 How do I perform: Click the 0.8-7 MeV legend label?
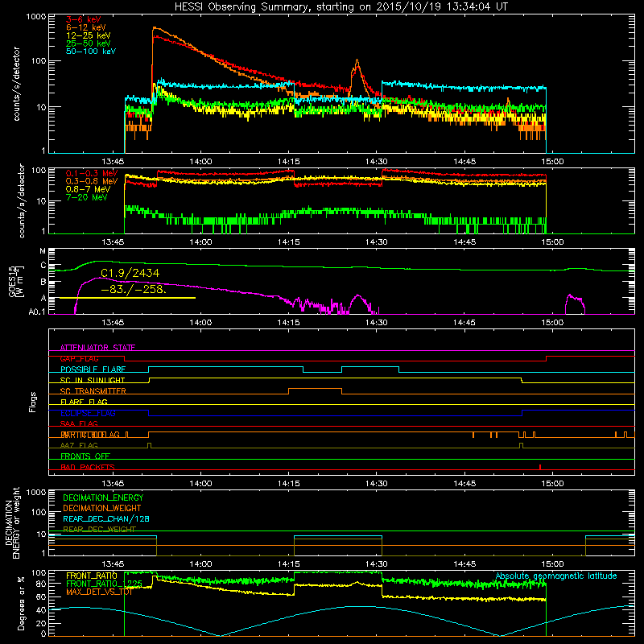pyautogui.click(x=88, y=189)
